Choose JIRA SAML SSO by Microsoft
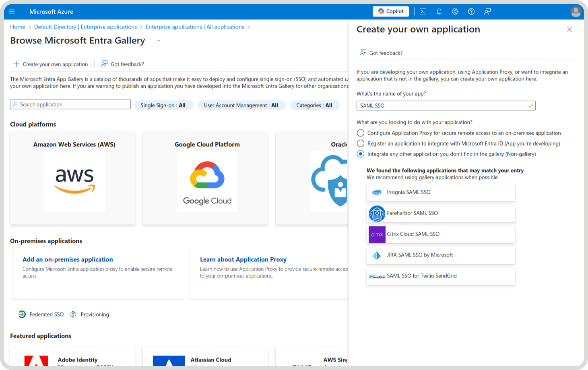Screen dimensions: 588x370 pos(441,255)
